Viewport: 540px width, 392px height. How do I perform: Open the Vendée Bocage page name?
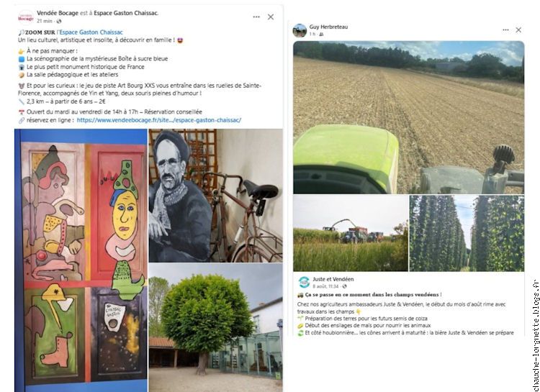coord(58,13)
